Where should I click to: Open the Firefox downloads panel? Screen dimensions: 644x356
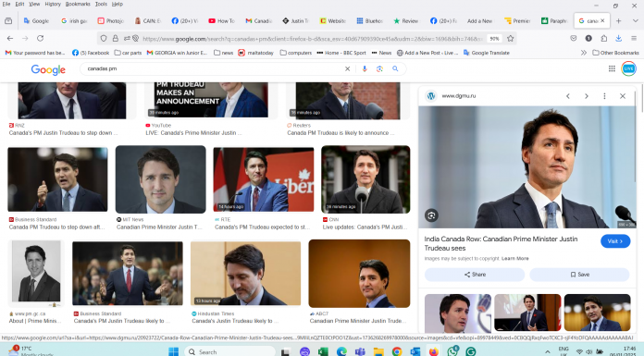coord(618,38)
